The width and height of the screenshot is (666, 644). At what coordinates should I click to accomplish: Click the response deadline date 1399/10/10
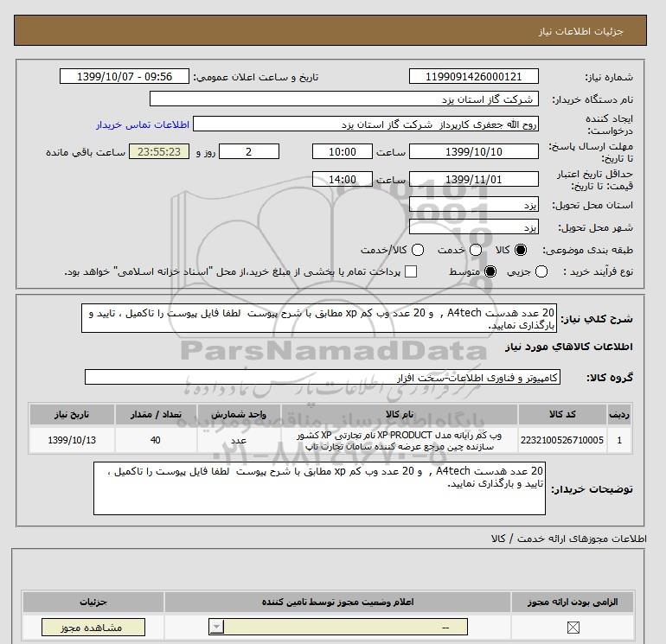(474, 151)
